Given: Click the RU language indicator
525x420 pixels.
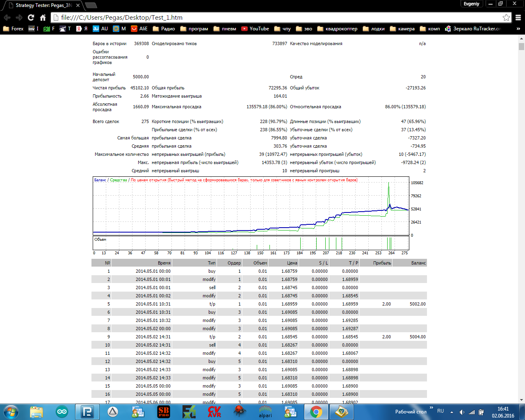Looking at the screenshot, I should tap(441, 411).
